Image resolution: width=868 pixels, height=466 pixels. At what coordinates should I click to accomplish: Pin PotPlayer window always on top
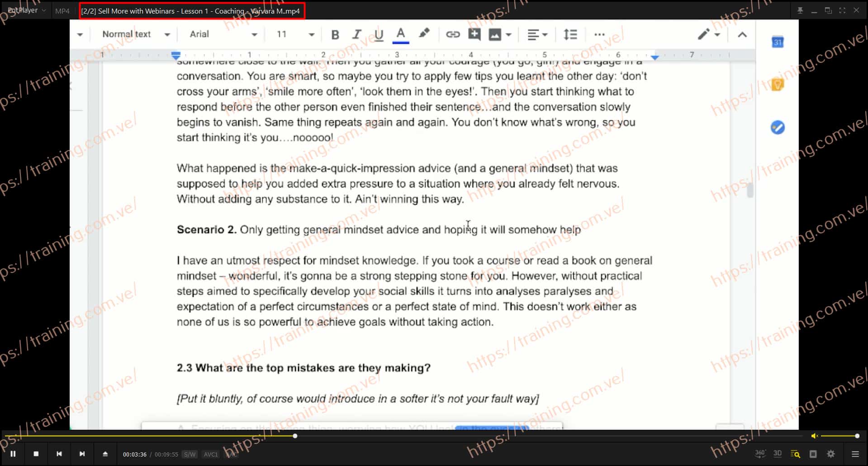pos(800,10)
